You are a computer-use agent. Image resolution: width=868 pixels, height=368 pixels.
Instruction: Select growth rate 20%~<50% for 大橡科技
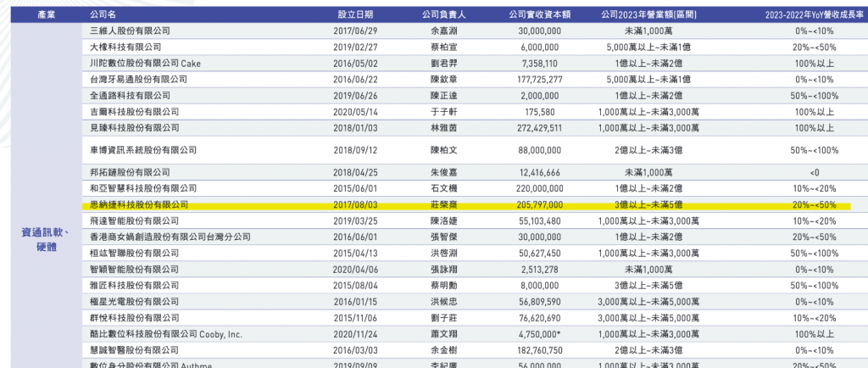point(815,47)
